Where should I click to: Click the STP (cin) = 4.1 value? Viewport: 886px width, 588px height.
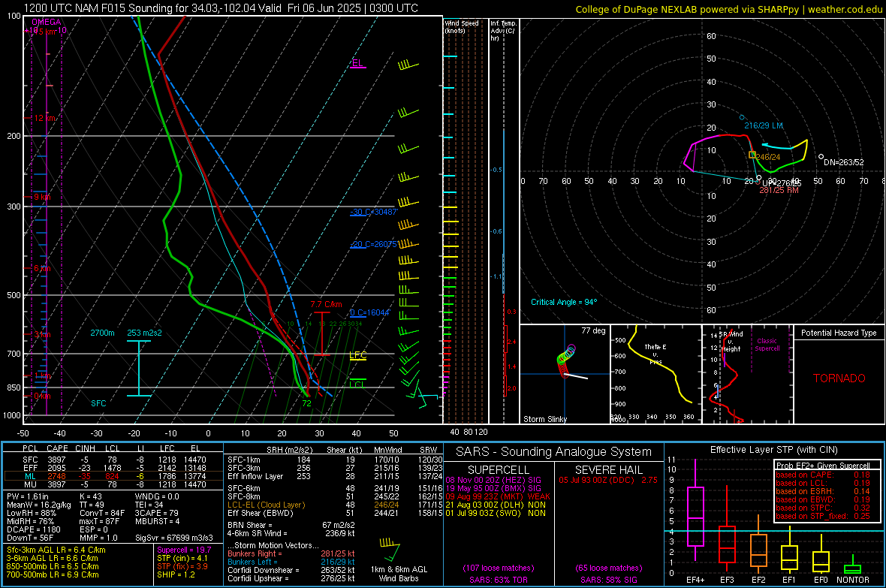click(x=182, y=558)
